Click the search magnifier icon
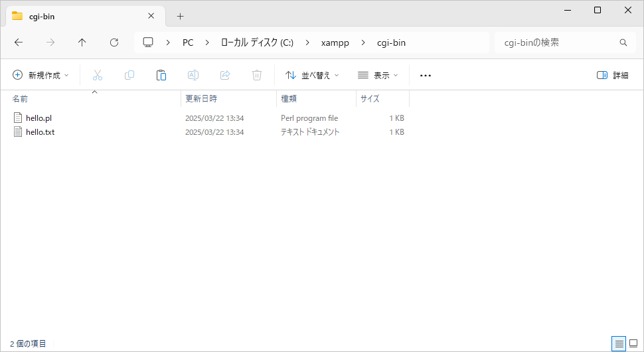Image resolution: width=644 pixels, height=352 pixels. [623, 43]
